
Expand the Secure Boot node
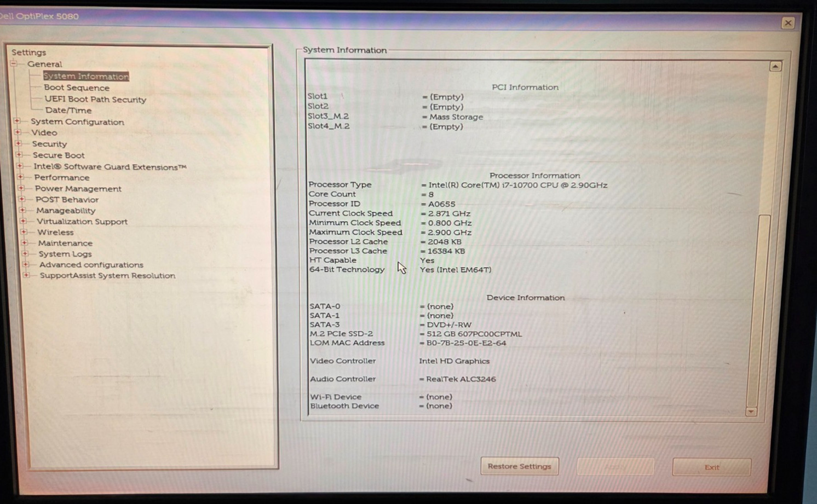pos(19,155)
